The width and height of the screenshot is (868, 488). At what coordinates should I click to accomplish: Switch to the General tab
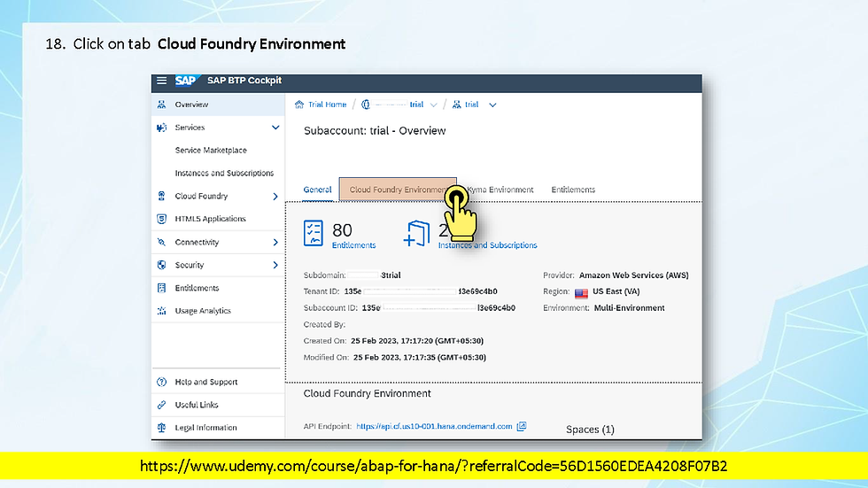[x=317, y=190]
